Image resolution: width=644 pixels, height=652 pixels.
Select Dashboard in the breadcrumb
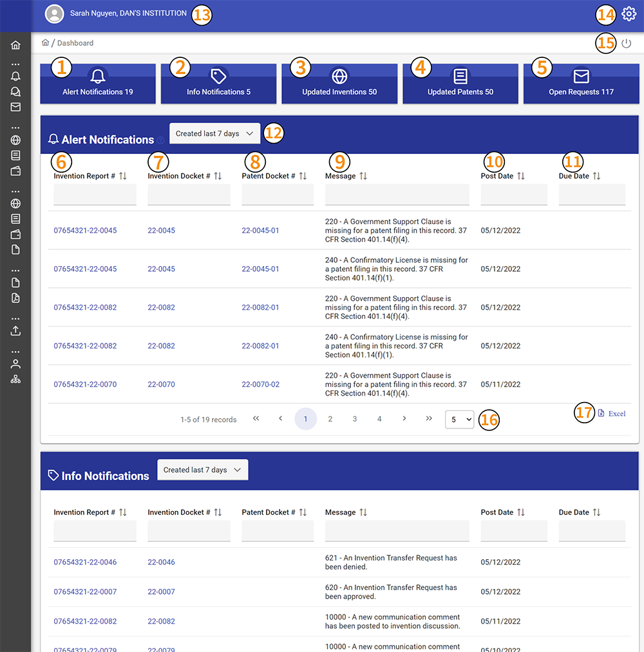[75, 43]
